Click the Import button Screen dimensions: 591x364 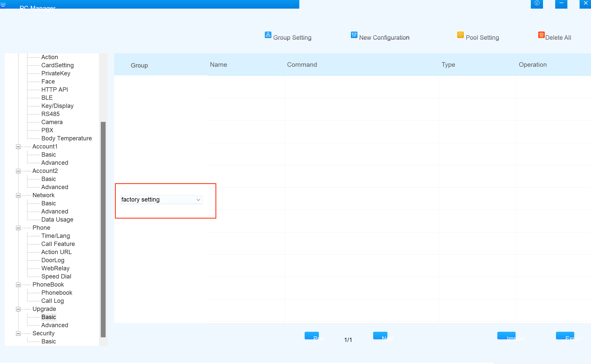(x=506, y=336)
